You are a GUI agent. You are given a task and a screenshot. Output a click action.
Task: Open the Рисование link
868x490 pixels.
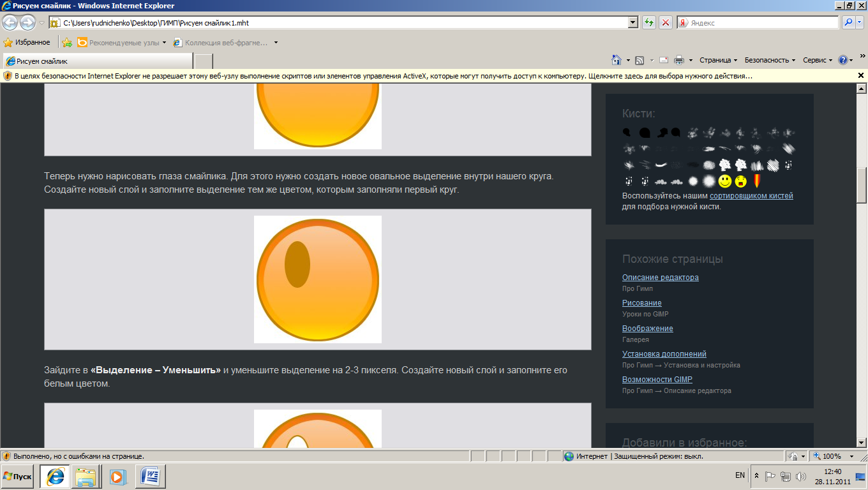click(x=642, y=303)
